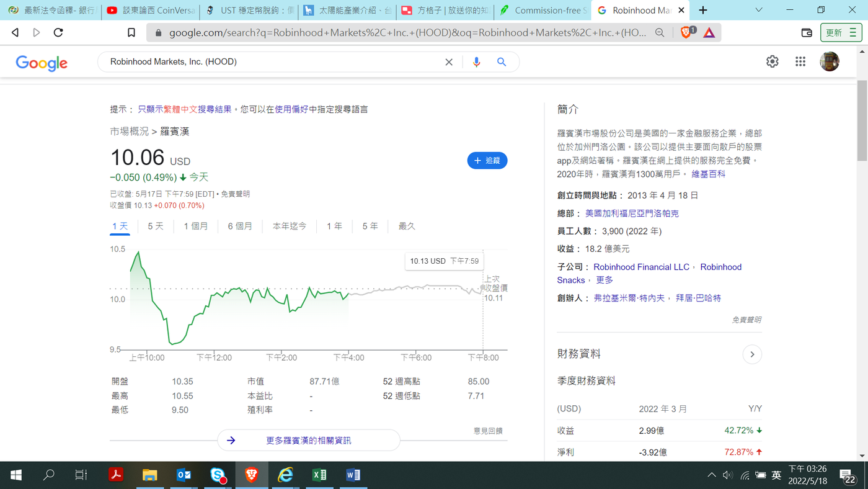Go back to the previous page

pos(15,33)
